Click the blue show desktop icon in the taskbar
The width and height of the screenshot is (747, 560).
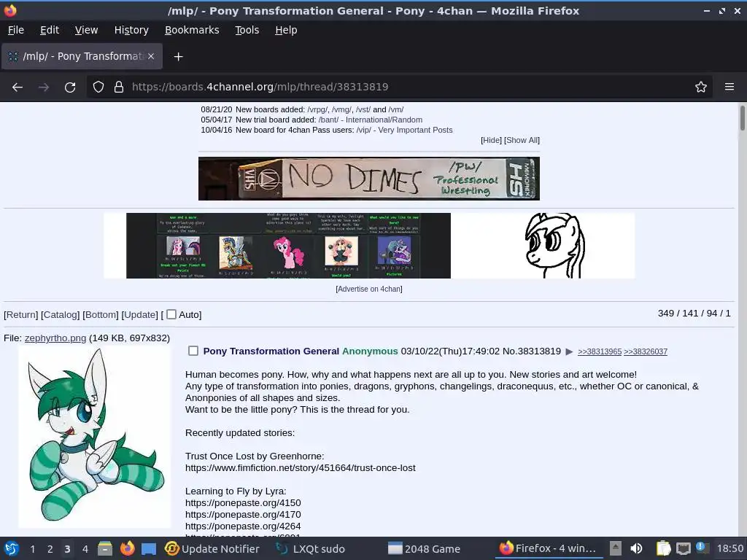click(149, 548)
